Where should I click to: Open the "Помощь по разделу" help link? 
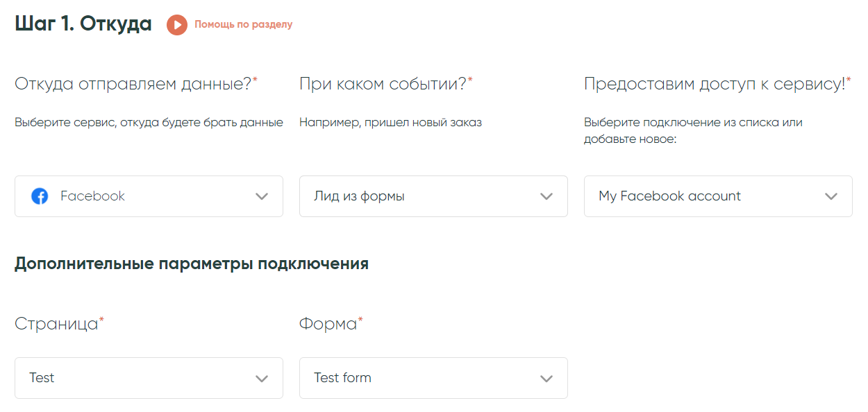click(x=243, y=25)
